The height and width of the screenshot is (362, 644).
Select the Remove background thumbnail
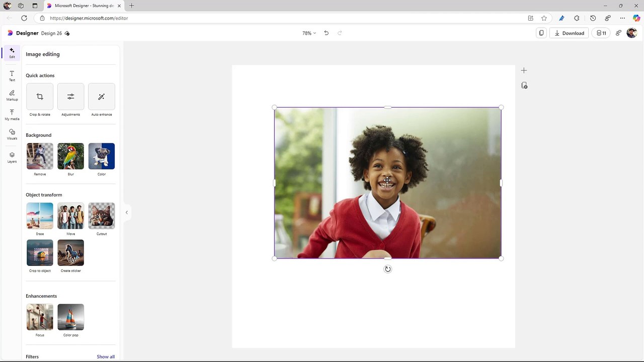click(x=40, y=156)
